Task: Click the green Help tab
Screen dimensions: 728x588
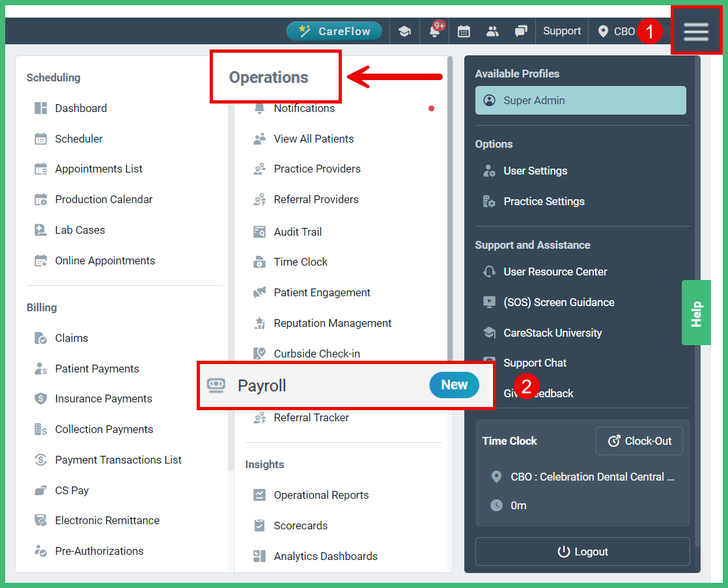Action: [x=696, y=313]
